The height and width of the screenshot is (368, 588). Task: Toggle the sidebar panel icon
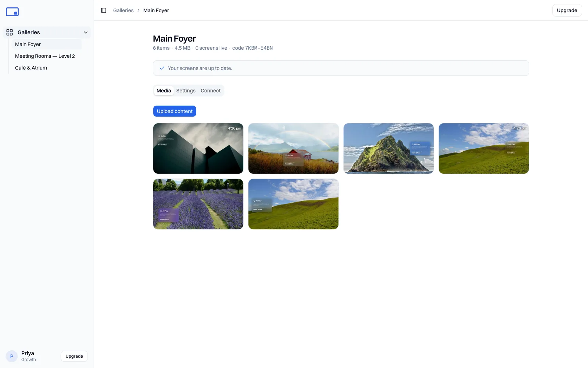pos(104,10)
